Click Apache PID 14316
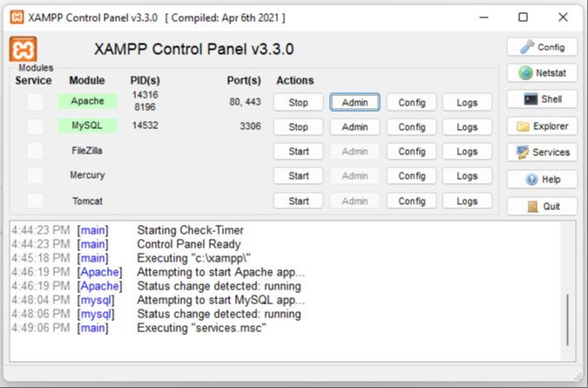Viewport: 588px width, 388px height. pyautogui.click(x=145, y=94)
